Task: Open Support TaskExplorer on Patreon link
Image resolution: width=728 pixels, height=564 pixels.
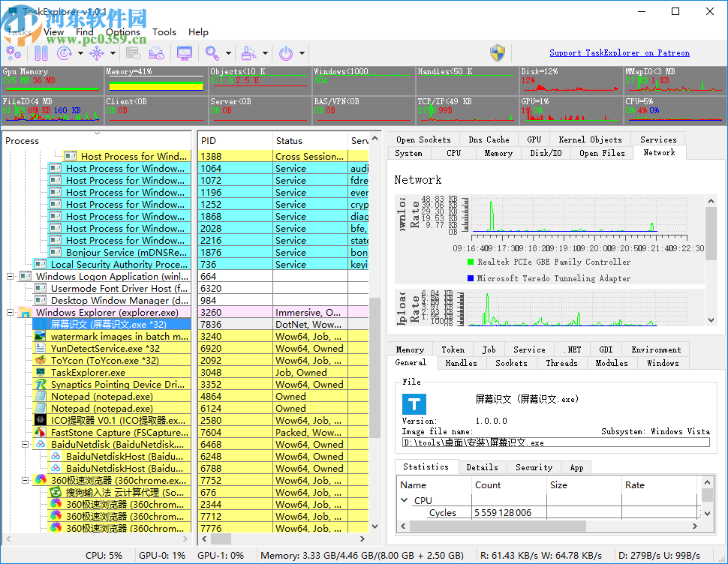Action: coord(619,53)
